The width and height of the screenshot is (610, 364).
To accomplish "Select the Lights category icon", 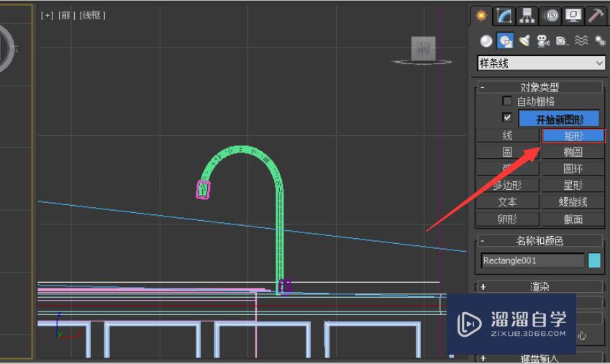I will [524, 41].
